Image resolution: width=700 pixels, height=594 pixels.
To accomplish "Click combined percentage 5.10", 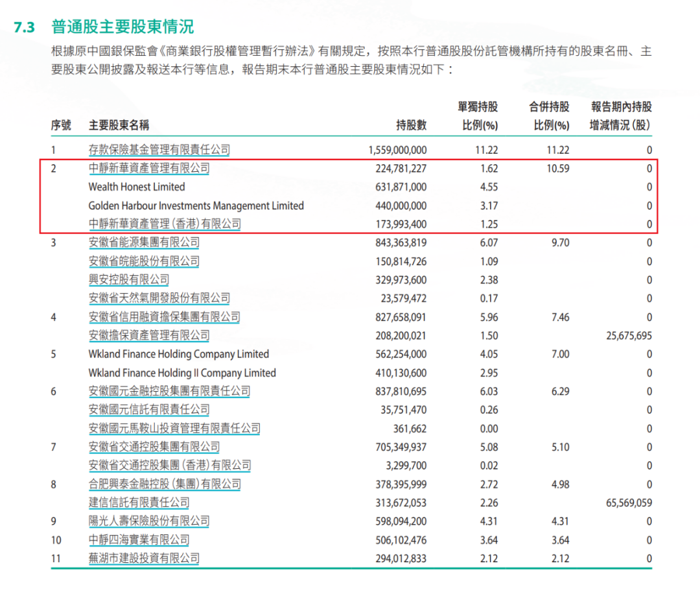I will 560,447.
